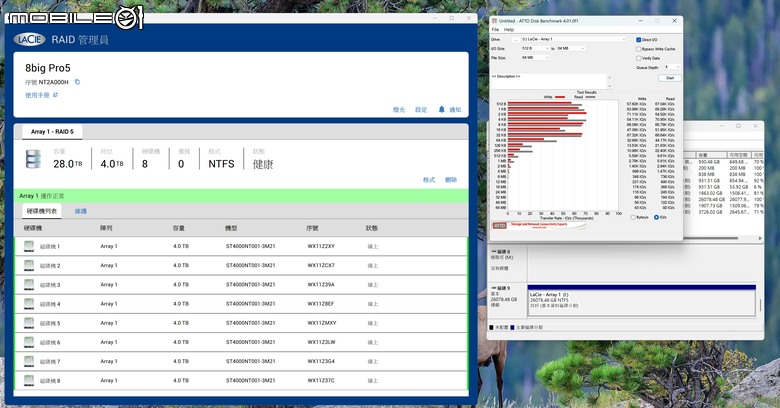Click the Start button in ATTO benchmark
Viewport: 780px width, 408px height.
[670, 78]
